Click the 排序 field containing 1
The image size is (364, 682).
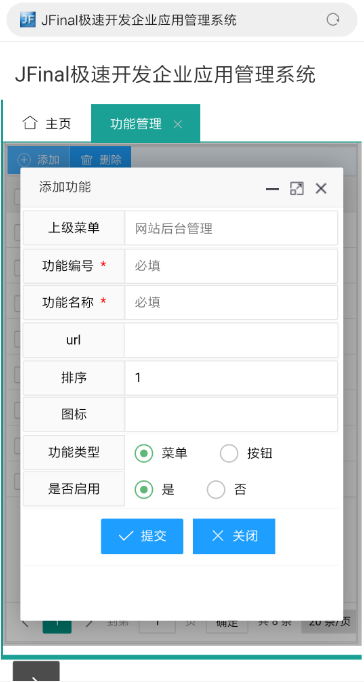[x=231, y=378]
